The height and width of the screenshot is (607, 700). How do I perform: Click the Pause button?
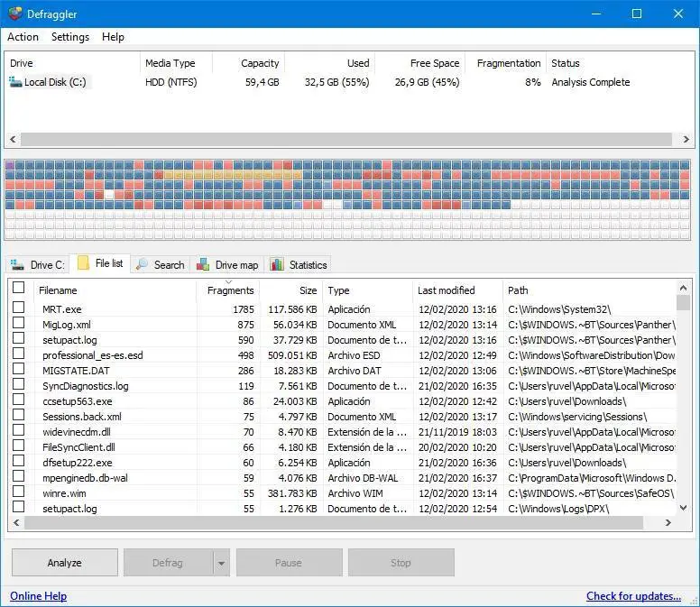pos(289,563)
